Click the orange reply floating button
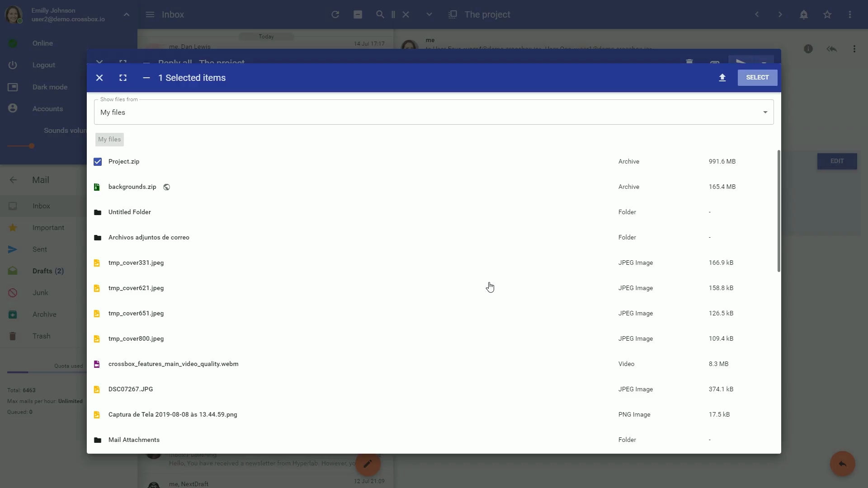Screen dimensions: 868x488 [842, 464]
